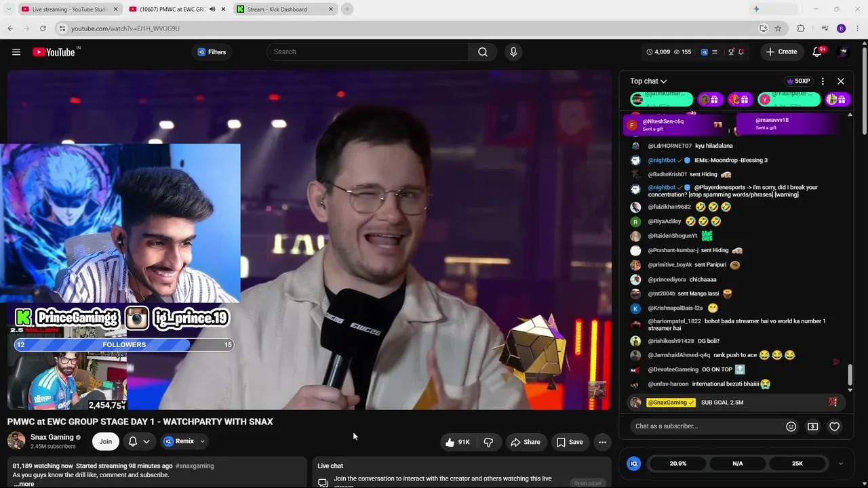Open the browser media controls icon
868x488 pixels.
coord(825,28)
